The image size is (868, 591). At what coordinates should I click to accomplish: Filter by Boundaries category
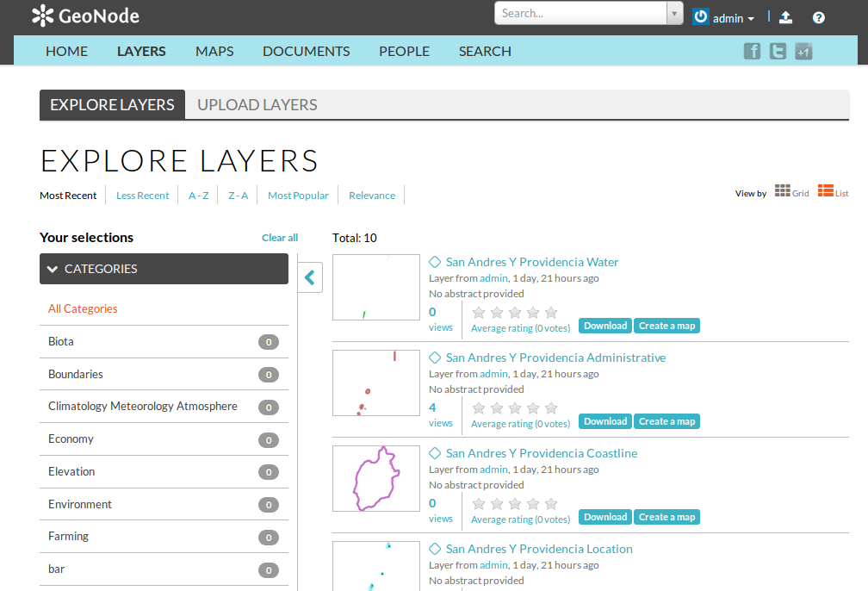click(164, 375)
